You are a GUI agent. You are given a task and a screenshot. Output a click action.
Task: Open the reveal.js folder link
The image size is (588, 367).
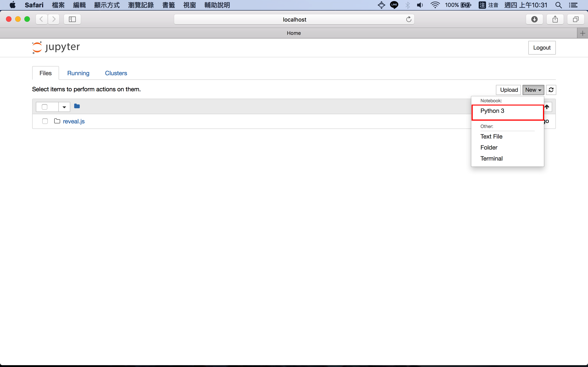coord(74,121)
